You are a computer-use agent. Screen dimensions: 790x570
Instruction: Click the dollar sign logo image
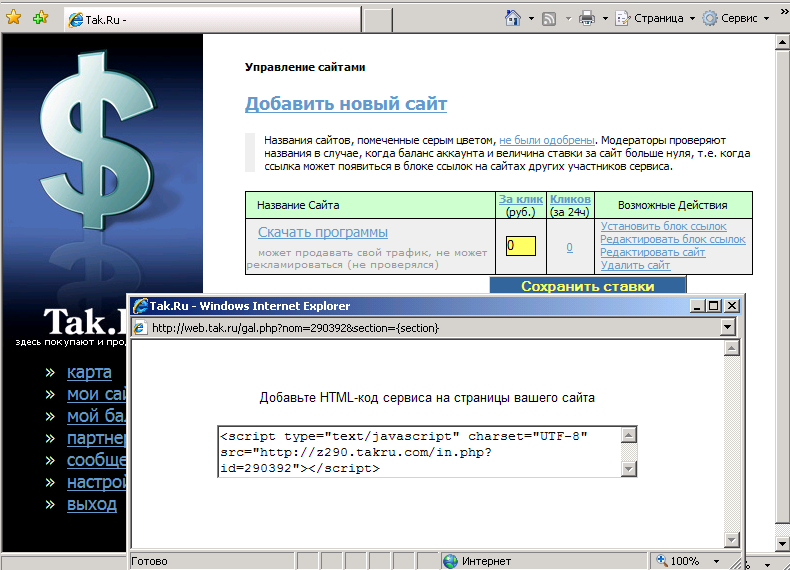point(99,142)
